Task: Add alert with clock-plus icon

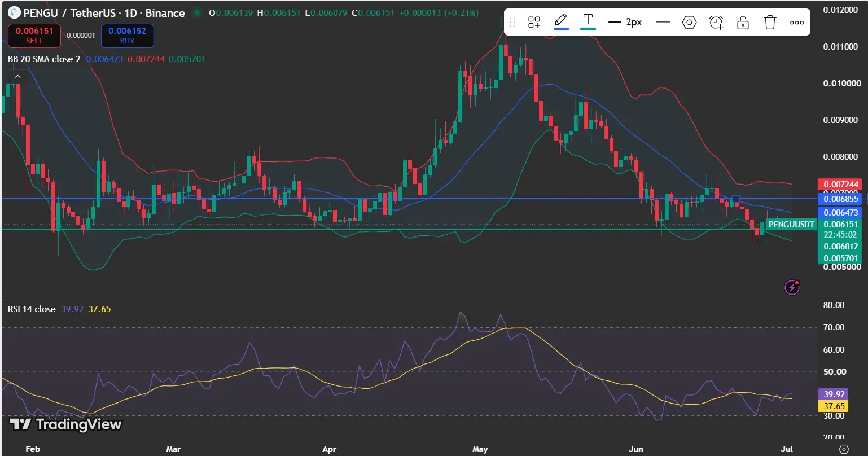Action: [716, 23]
